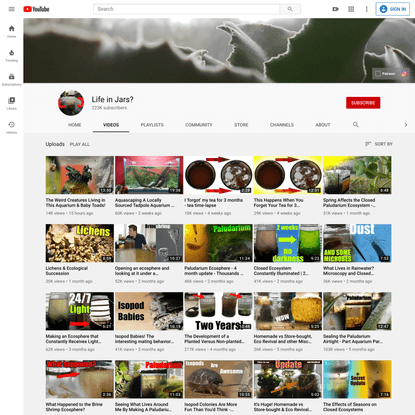Open the create video camera icon

pyautogui.click(x=335, y=9)
